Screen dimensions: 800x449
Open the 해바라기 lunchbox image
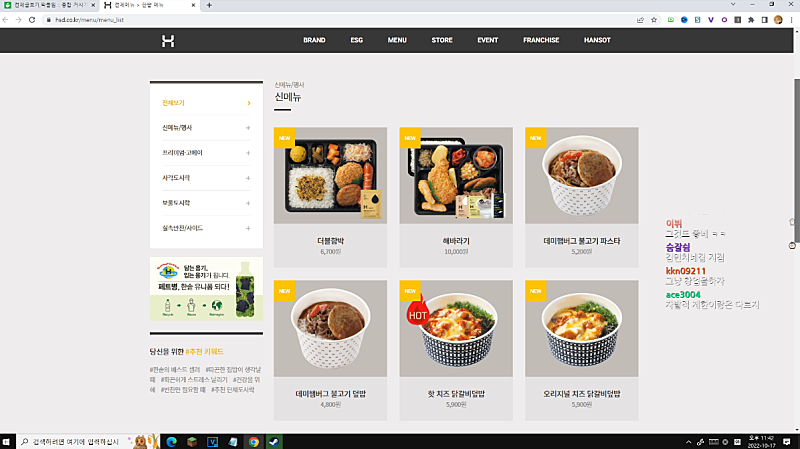456,176
